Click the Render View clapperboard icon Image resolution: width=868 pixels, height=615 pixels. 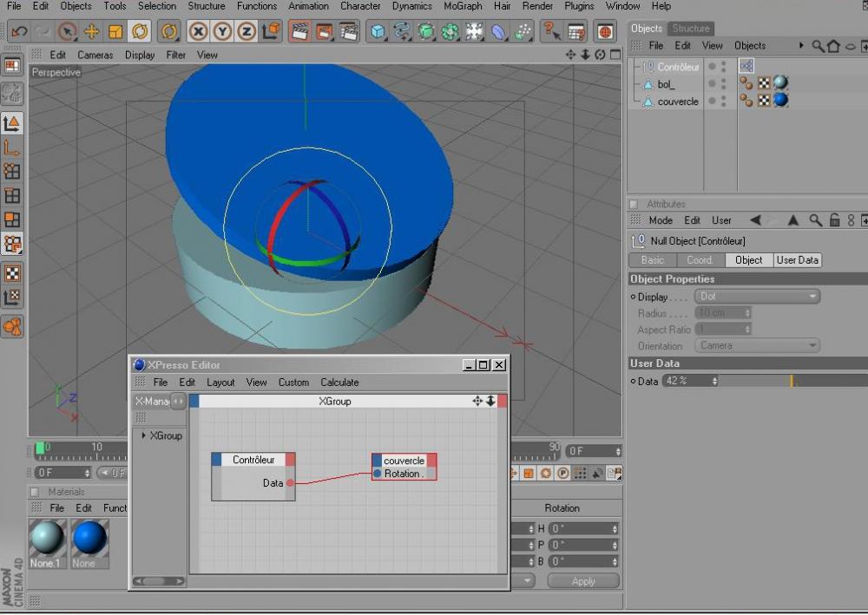click(299, 32)
